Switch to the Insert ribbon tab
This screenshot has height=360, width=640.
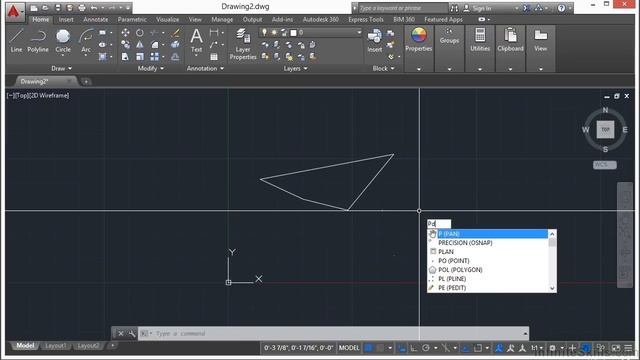click(x=66, y=19)
